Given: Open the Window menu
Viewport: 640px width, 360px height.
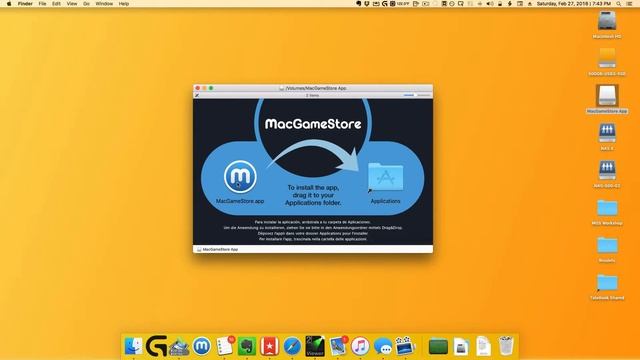Looking at the screenshot, I should [x=104, y=4].
